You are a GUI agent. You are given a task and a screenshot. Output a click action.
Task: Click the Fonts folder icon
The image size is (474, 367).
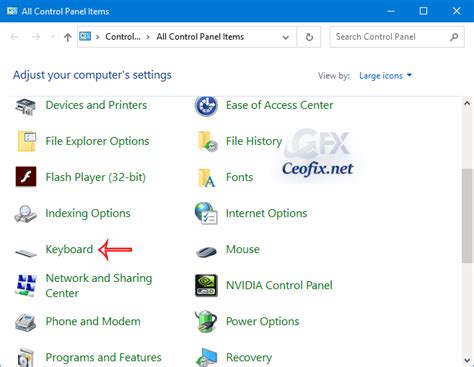207,178
